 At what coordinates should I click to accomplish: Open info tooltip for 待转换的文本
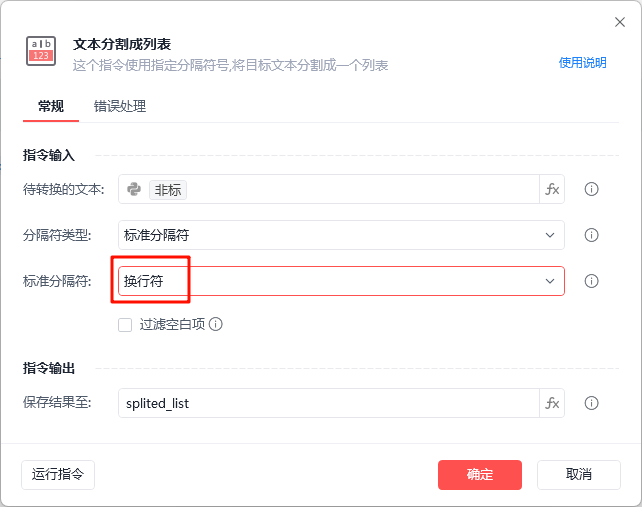pyautogui.click(x=591, y=189)
